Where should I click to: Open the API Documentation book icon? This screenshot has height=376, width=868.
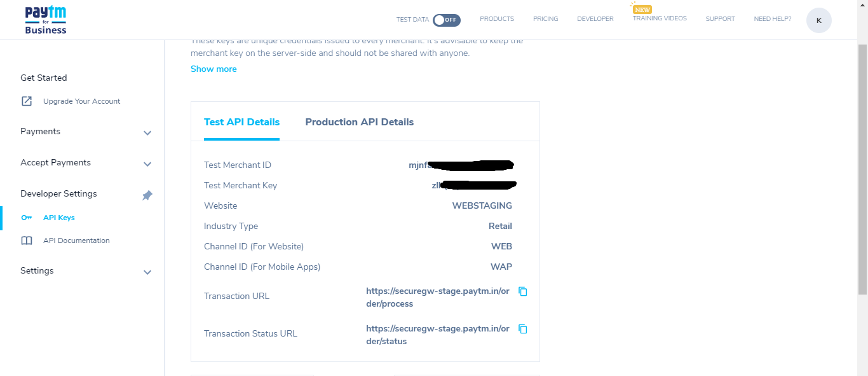tap(26, 240)
